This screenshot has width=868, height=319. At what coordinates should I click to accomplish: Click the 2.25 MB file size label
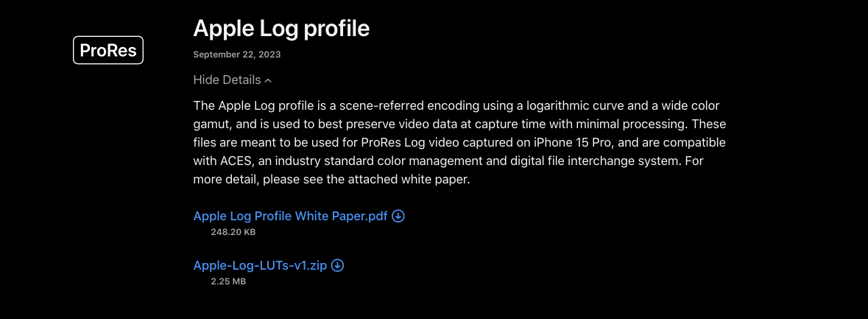(x=228, y=281)
